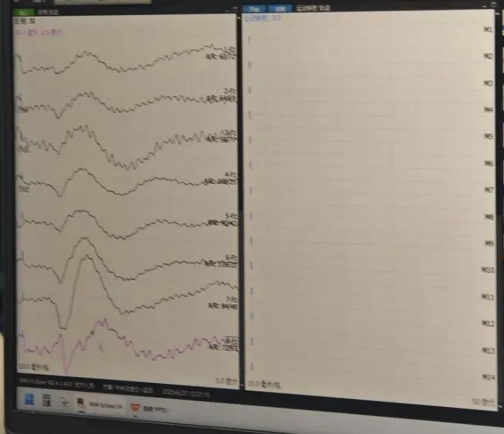Viewport: 504px width, 434px height.
Task: Select the M1 marker row label
Action: pos(488,29)
